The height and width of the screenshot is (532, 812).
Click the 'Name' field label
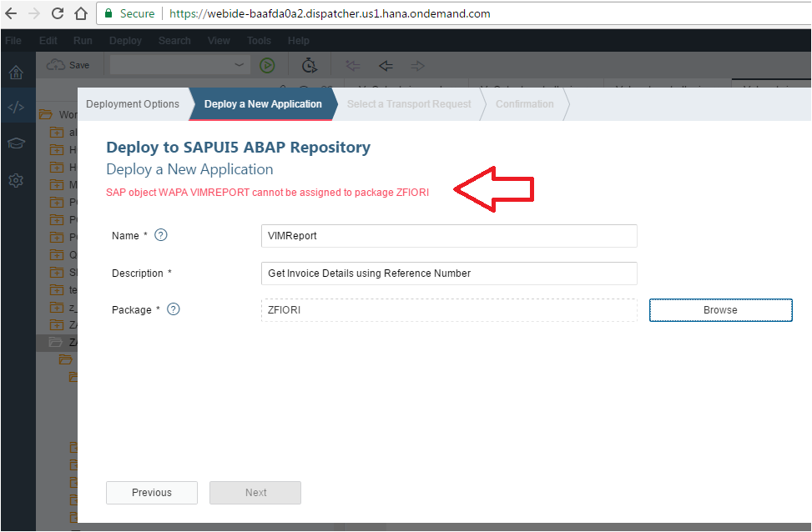click(125, 236)
